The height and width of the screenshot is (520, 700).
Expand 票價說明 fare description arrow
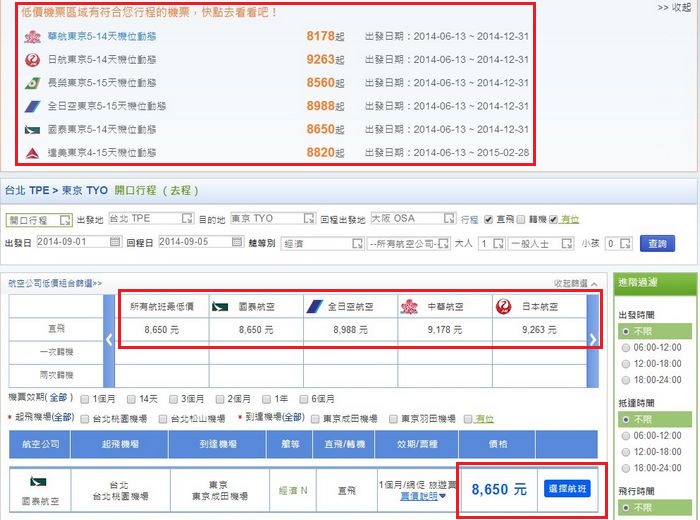(x=442, y=496)
